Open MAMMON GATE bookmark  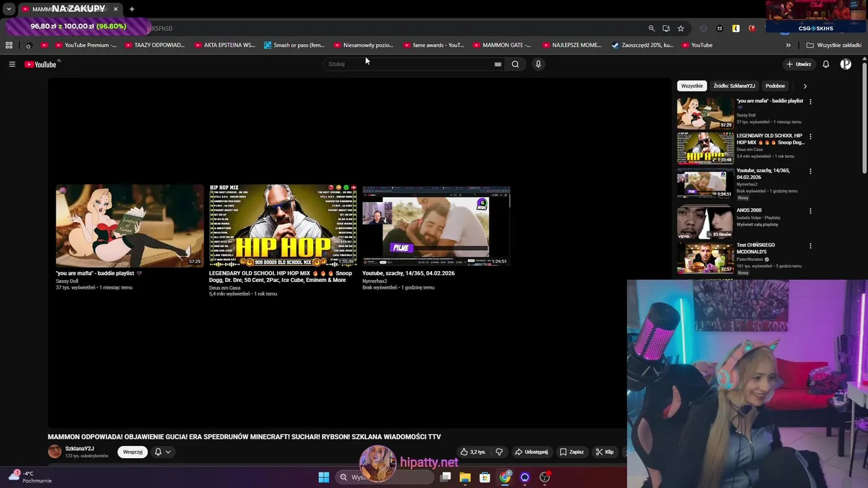(503, 45)
